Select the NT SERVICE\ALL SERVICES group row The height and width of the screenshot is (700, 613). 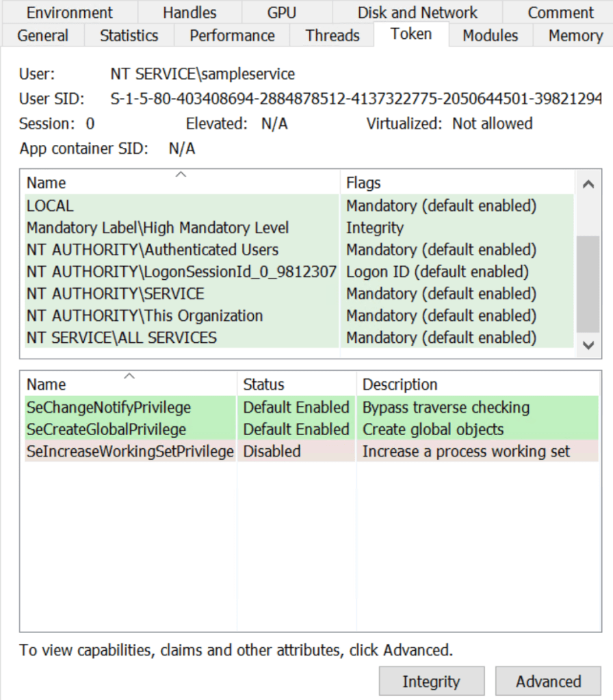(x=121, y=337)
